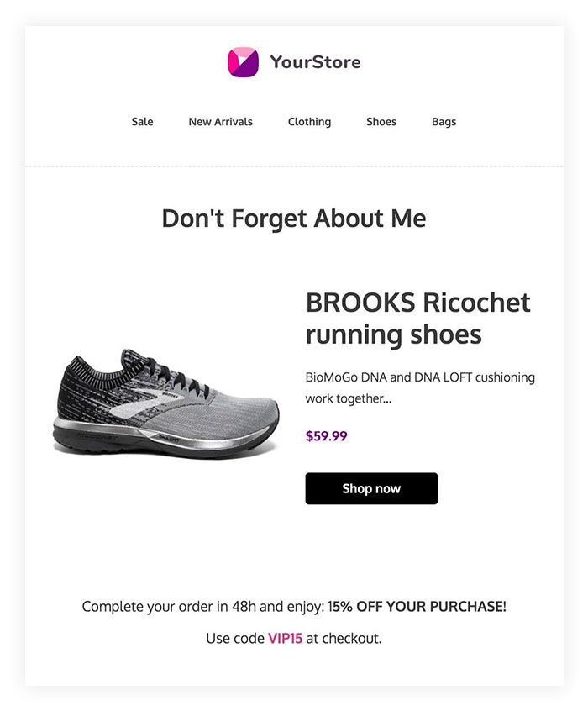Screen dimensions: 588x711
Task: Open the Sale menu item
Action: click(143, 122)
